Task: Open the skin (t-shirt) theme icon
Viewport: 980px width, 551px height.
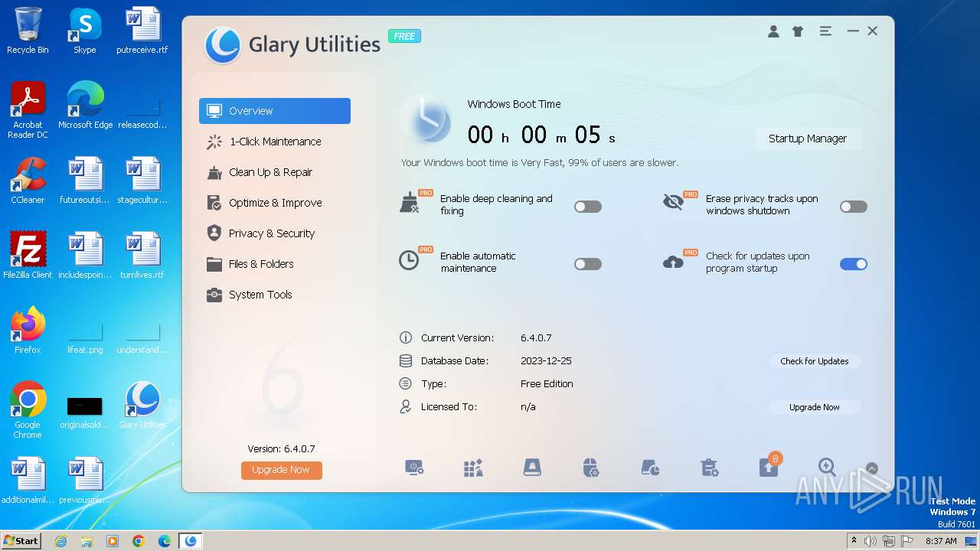Action: pos(798,31)
